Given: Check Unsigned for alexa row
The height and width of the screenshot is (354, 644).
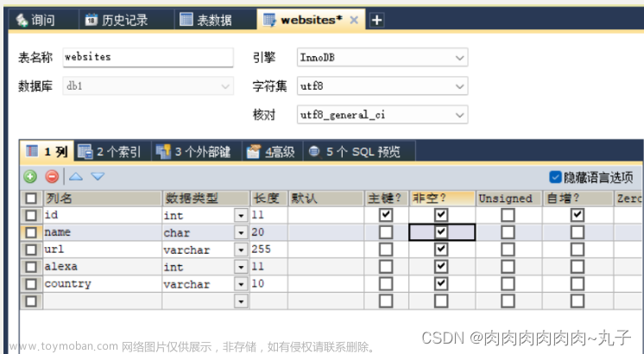Looking at the screenshot, I should point(508,267).
